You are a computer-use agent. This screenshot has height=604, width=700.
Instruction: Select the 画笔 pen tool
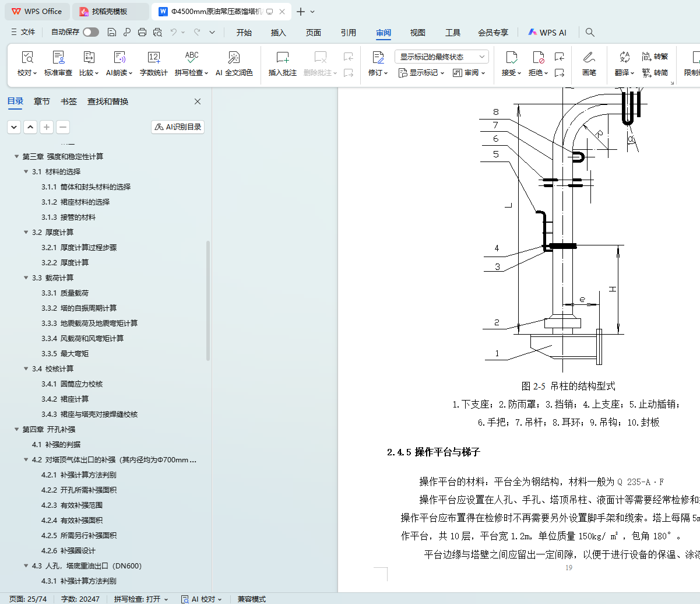click(x=589, y=58)
